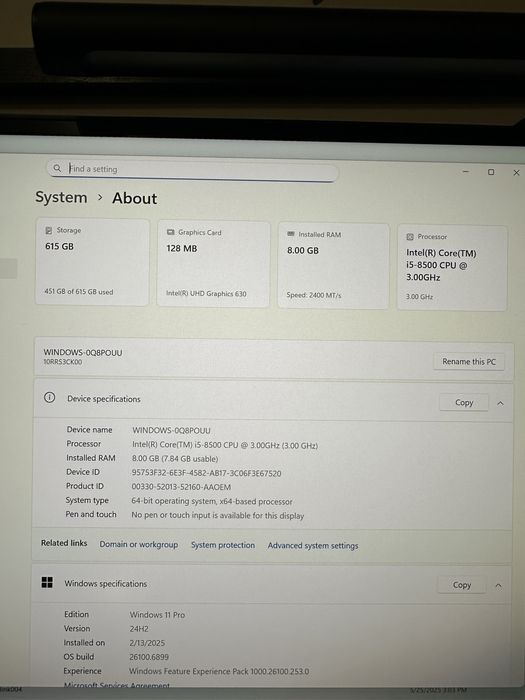Select Product ID 00330-52013-52160-AAOEM

point(181,487)
